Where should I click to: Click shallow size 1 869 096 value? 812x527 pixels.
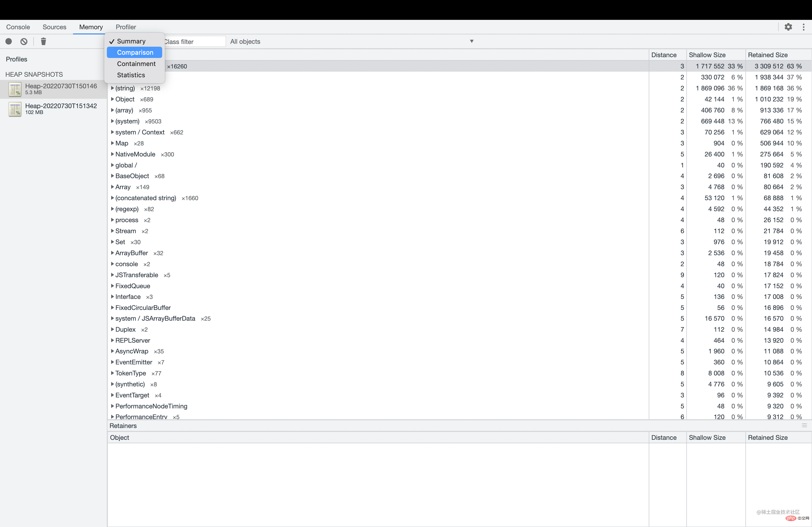710,88
